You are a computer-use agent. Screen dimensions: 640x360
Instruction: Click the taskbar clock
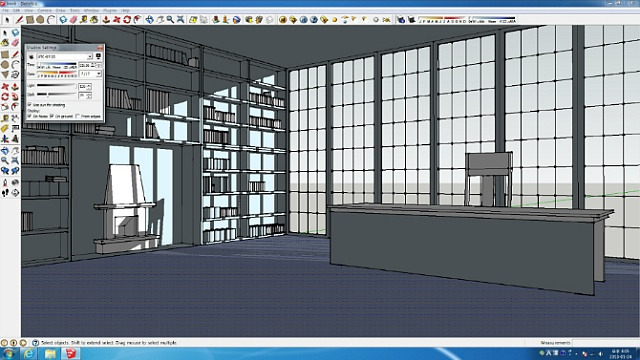pos(620,353)
